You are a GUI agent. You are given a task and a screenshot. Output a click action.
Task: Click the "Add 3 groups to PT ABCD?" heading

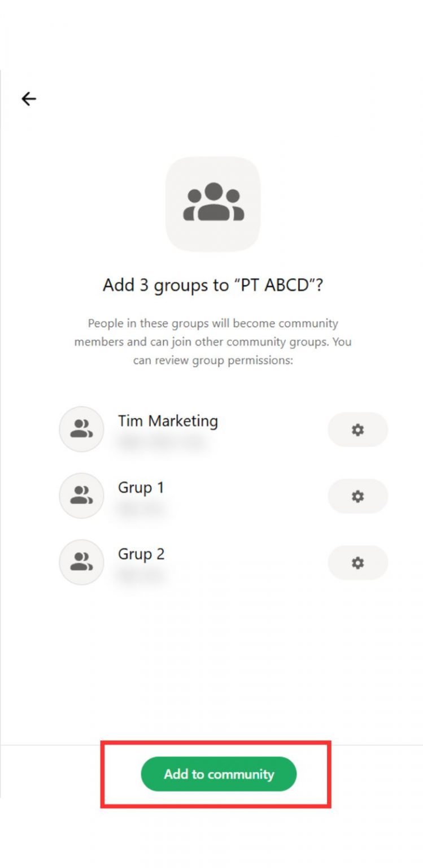(x=213, y=285)
